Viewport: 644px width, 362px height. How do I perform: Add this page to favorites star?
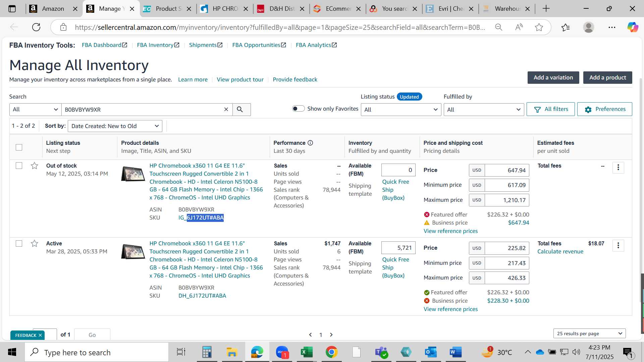tap(539, 27)
